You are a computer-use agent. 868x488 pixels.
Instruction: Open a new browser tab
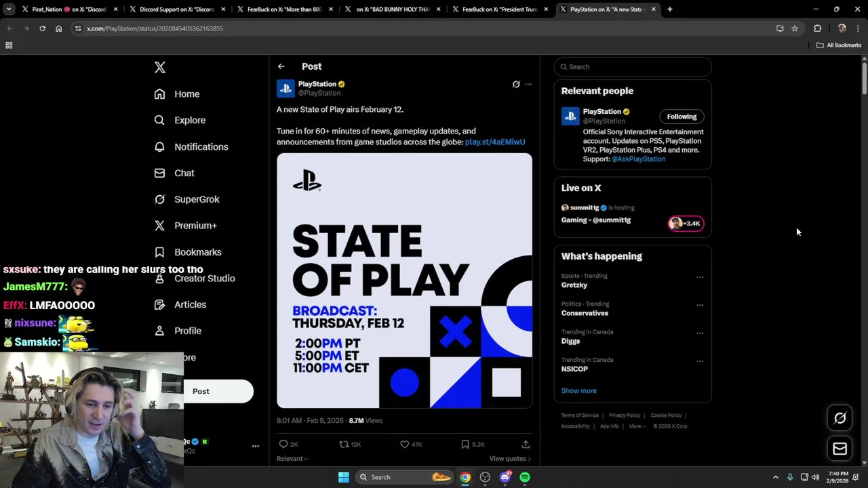click(670, 9)
